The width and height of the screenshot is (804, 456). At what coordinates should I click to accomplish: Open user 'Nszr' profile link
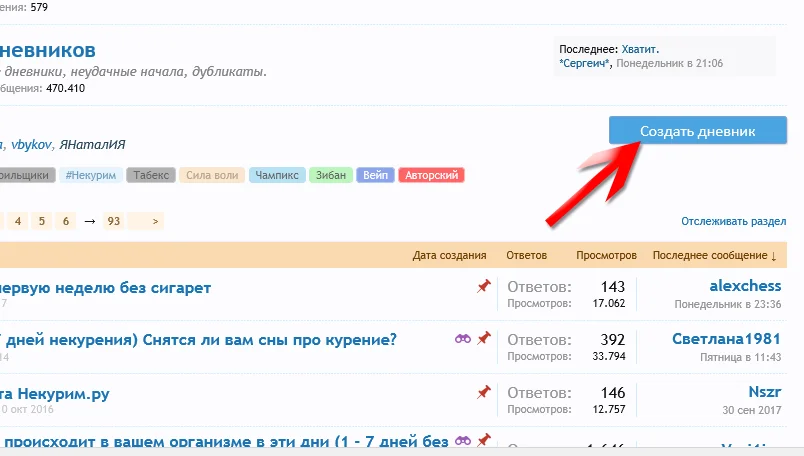tap(765, 392)
